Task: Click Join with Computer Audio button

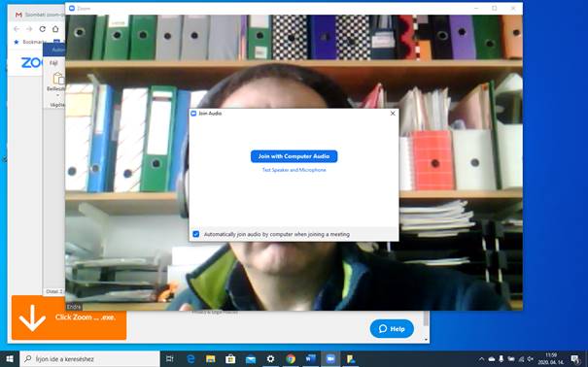Action: (x=294, y=156)
